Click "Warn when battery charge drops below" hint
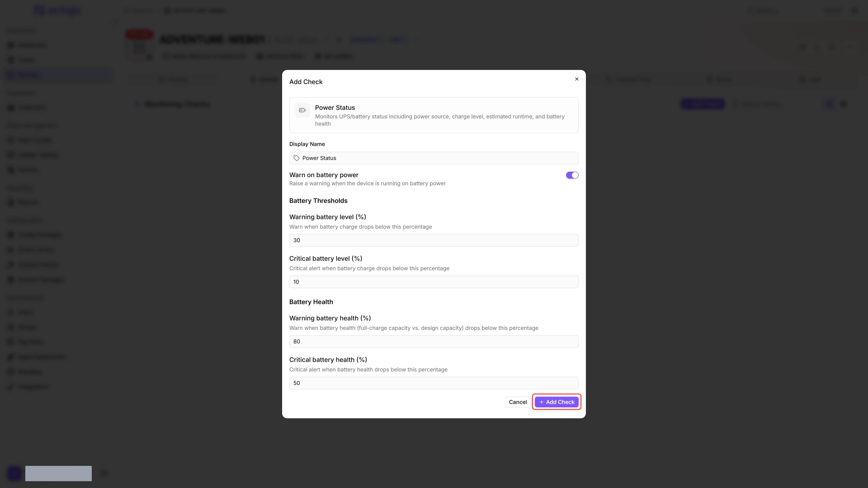This screenshot has width=868, height=488. click(x=360, y=227)
